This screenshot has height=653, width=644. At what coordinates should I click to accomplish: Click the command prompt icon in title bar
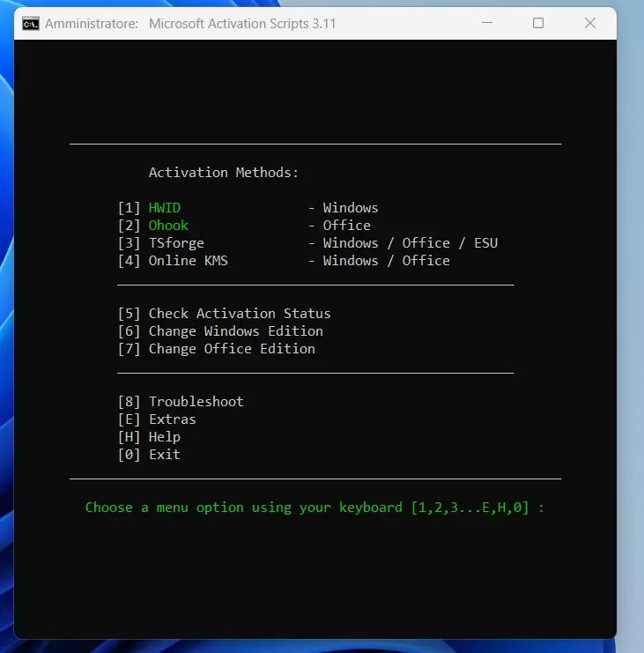31,24
